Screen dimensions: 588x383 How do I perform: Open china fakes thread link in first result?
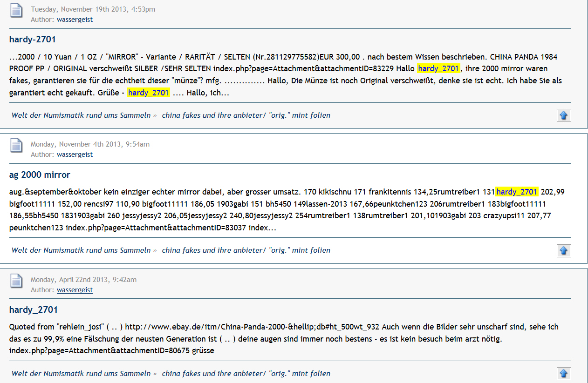tap(246, 115)
